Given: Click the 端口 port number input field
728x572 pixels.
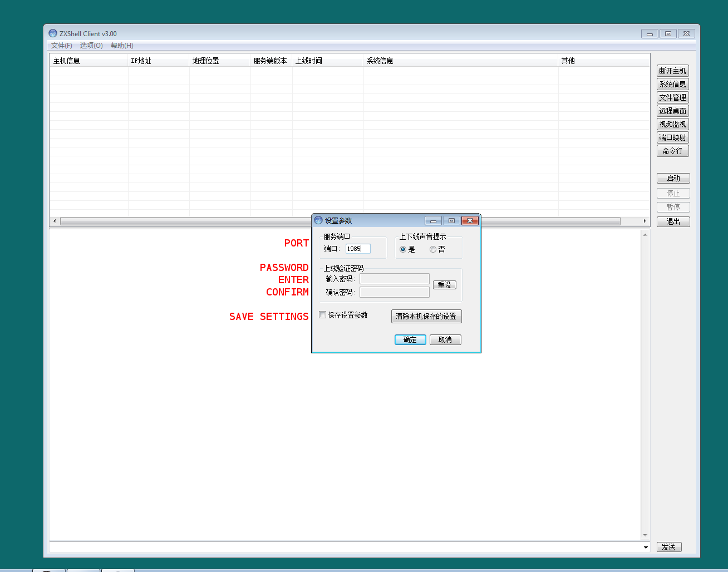Looking at the screenshot, I should tap(357, 249).
